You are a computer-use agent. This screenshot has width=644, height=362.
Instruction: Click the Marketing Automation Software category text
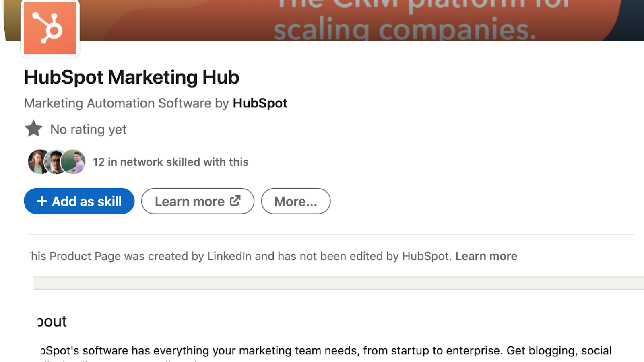tap(118, 103)
